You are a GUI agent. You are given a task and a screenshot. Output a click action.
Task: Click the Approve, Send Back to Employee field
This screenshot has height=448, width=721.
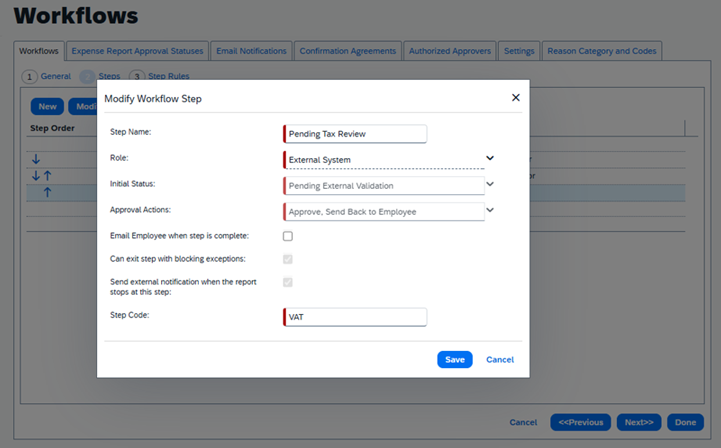pos(384,212)
